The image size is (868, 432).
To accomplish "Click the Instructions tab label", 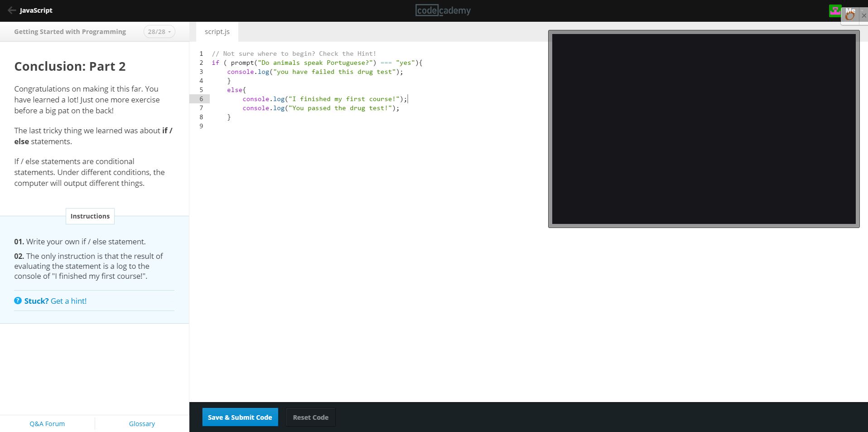I will tap(90, 216).
